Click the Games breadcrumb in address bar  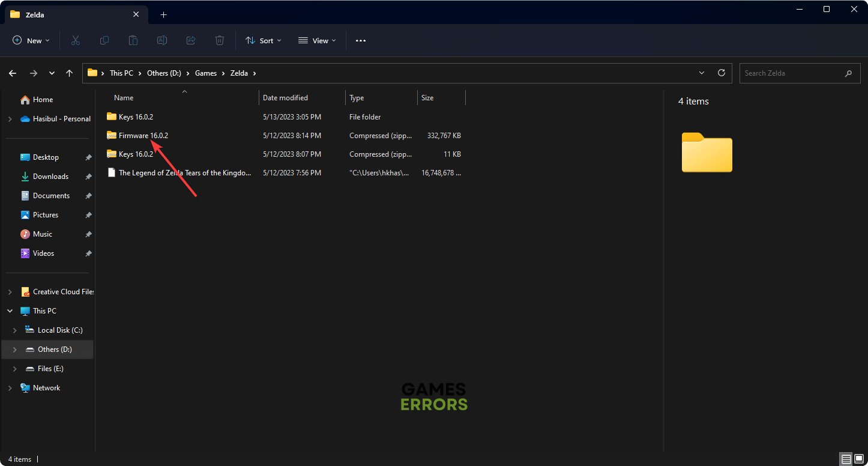[206, 73]
